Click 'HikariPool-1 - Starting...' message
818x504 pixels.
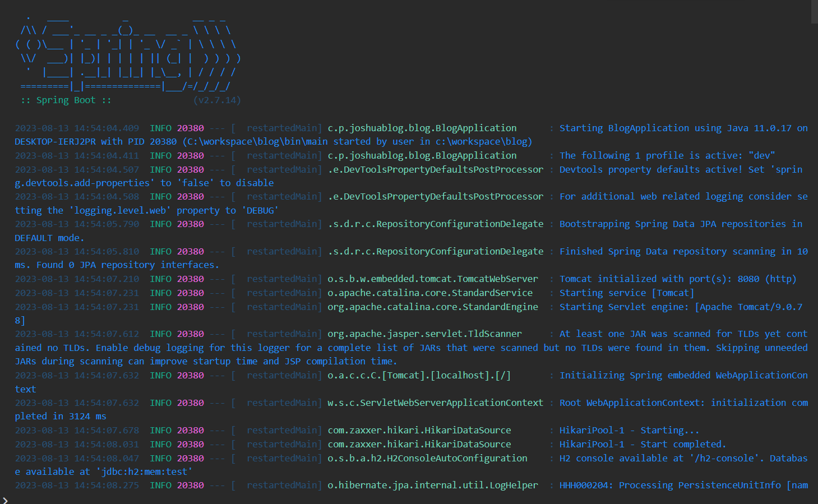tap(629, 431)
